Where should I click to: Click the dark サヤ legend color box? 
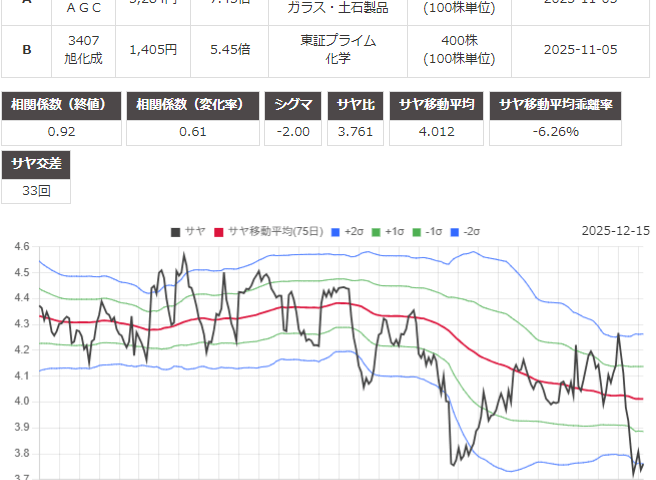[x=176, y=231]
